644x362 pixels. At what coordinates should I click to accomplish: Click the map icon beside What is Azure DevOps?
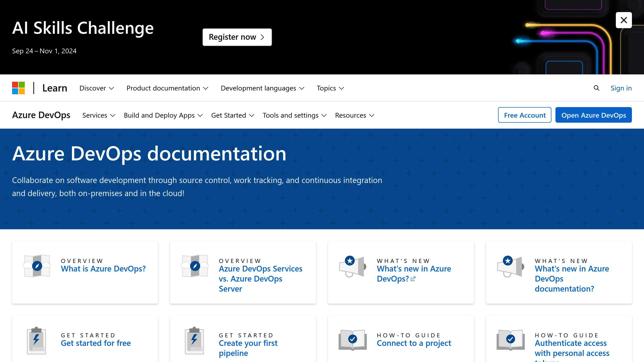tap(37, 266)
